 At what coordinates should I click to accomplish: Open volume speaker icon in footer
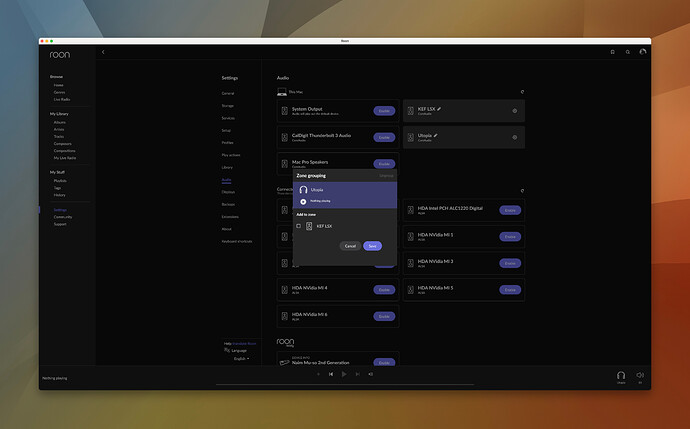coord(640,375)
